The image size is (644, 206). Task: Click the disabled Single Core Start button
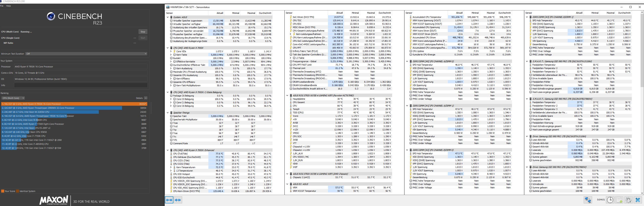[x=143, y=38]
